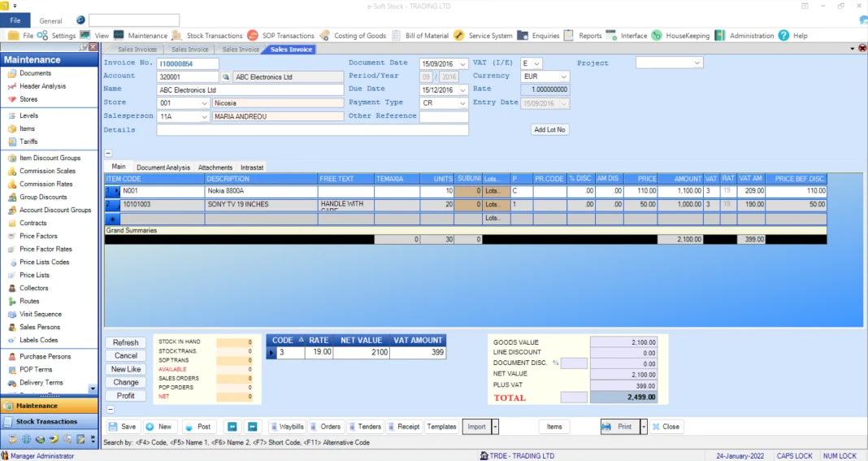Collapse the invoice header section

coord(109,153)
